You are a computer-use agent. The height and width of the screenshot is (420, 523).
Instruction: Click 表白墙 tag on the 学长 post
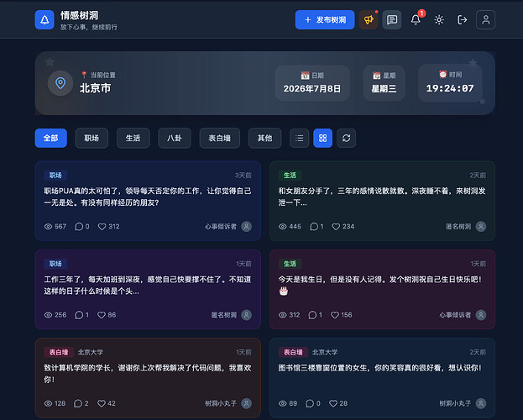59,352
